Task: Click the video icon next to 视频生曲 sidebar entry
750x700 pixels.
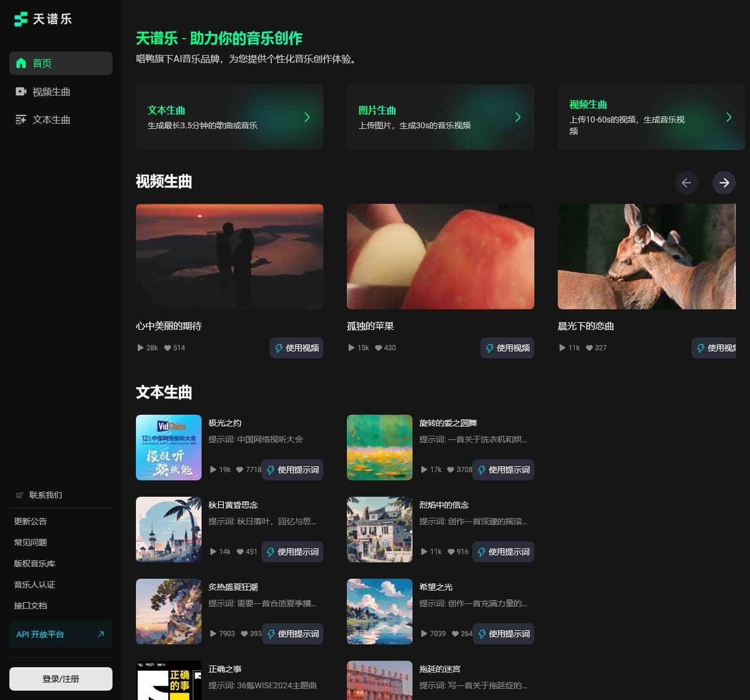Action: point(21,91)
